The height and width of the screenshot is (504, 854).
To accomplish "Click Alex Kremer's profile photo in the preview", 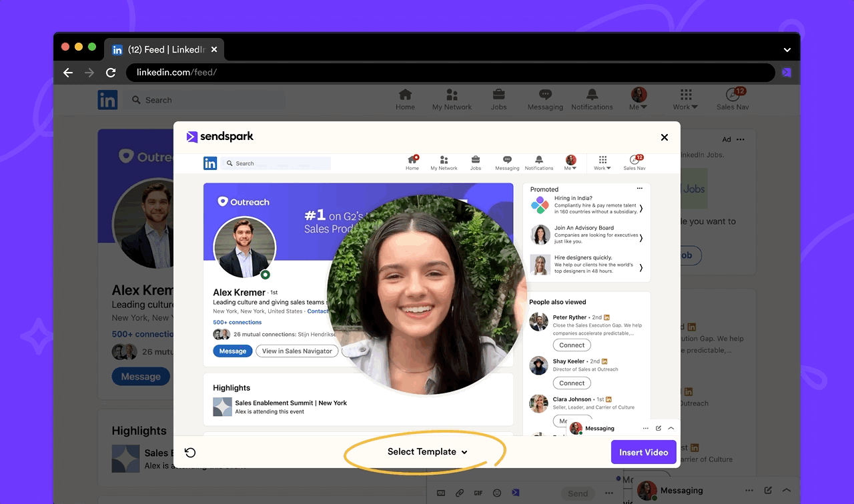I will (x=244, y=247).
